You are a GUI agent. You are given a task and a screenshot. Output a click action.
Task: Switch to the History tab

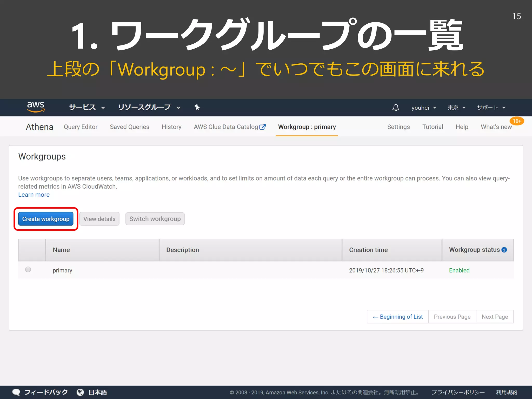click(x=171, y=127)
